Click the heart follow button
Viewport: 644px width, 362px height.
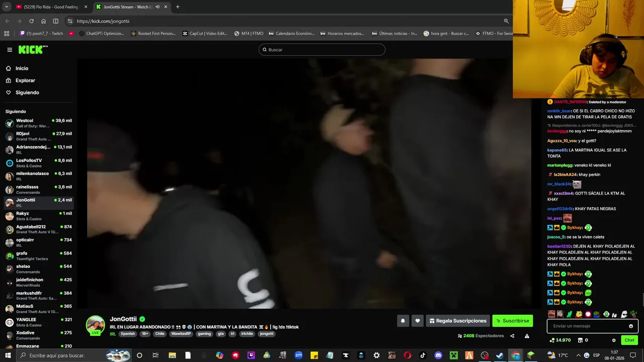tap(417, 321)
